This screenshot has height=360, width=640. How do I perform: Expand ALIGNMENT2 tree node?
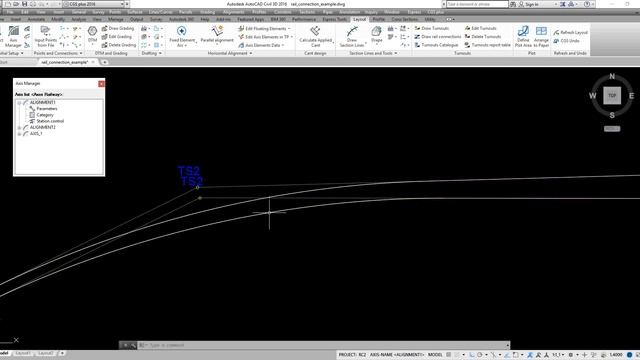(x=19, y=128)
